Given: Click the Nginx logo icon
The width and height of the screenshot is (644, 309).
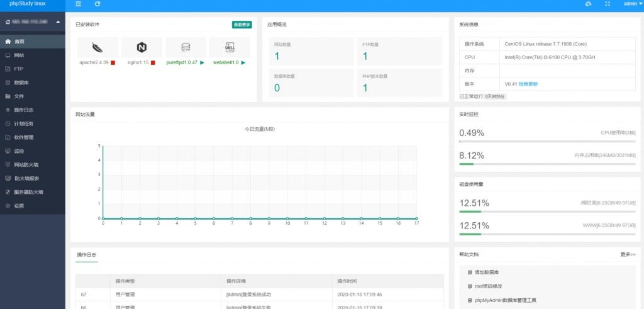Looking at the screenshot, I should pyautogui.click(x=141, y=47).
